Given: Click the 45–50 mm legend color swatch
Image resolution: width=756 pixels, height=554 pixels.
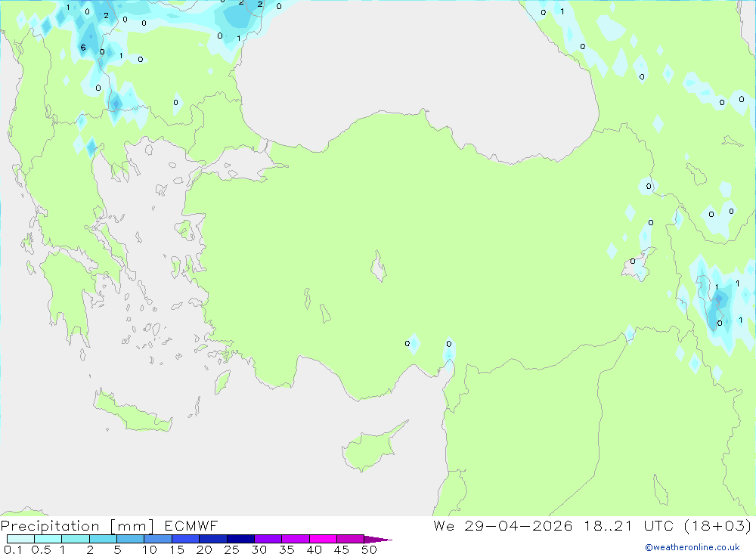Looking at the screenshot, I should coord(351,539).
